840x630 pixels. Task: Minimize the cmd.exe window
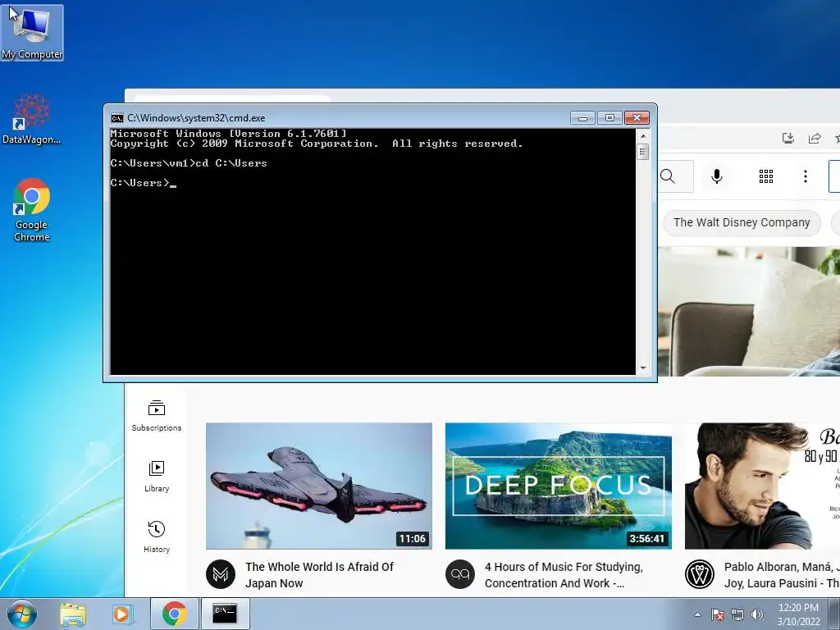click(x=582, y=118)
